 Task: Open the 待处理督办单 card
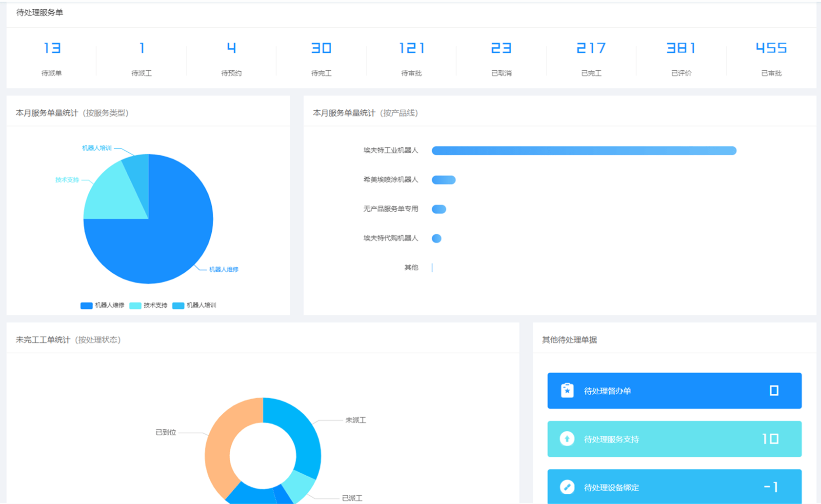click(x=674, y=390)
